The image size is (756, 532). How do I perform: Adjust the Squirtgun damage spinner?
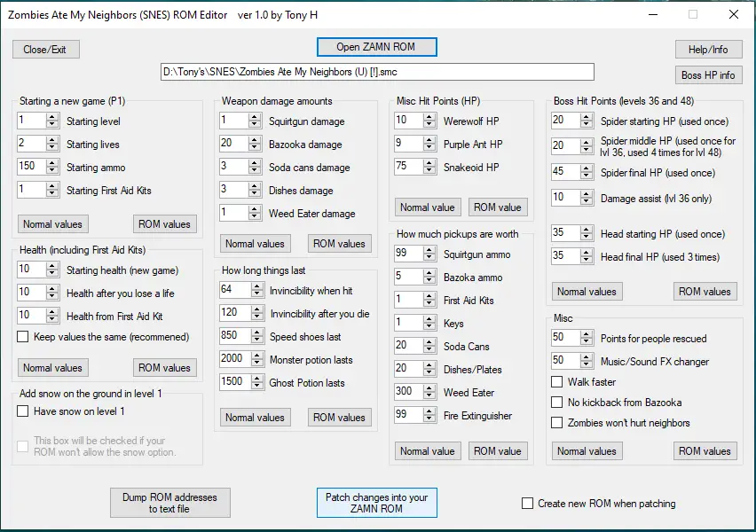pos(255,121)
